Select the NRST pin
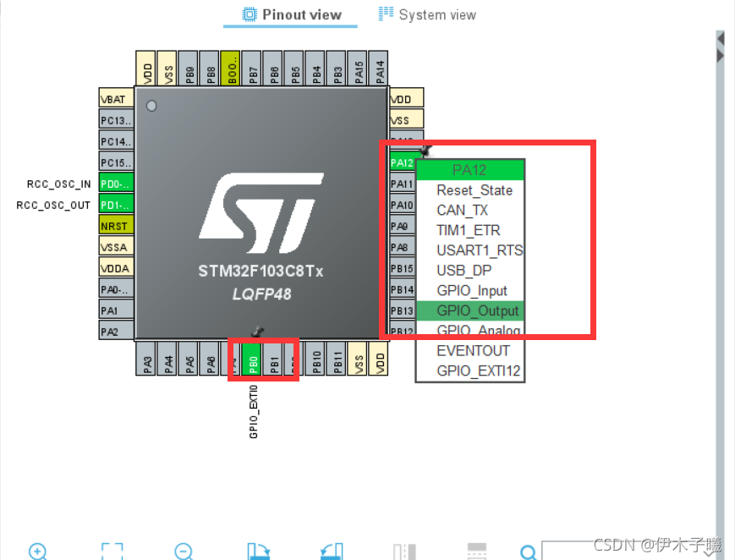Image resolution: width=735 pixels, height=560 pixels. click(x=116, y=226)
